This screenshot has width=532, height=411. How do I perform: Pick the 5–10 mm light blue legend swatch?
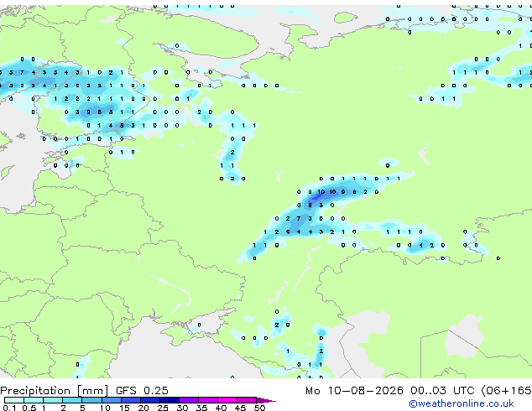coord(91,400)
